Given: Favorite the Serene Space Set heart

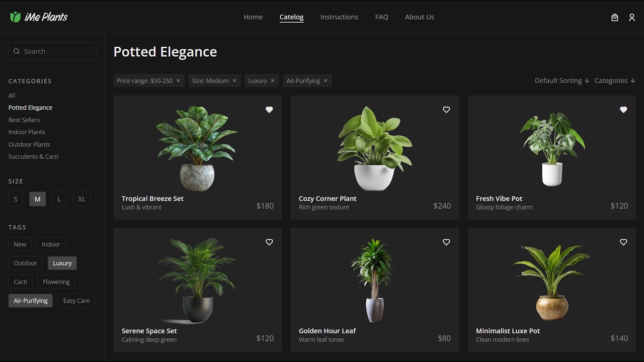Looking at the screenshot, I should click(269, 242).
